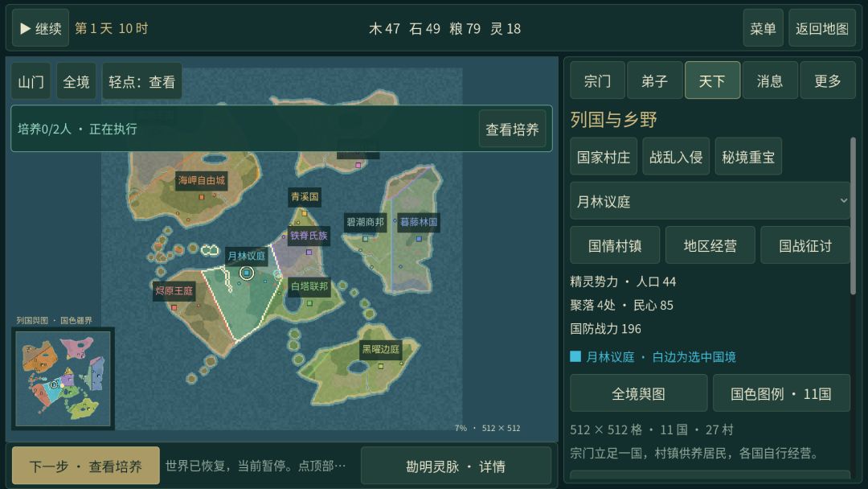868x489 pixels.
Task: Click the orange capital marker of 海岬自由城
Action: coord(202,197)
